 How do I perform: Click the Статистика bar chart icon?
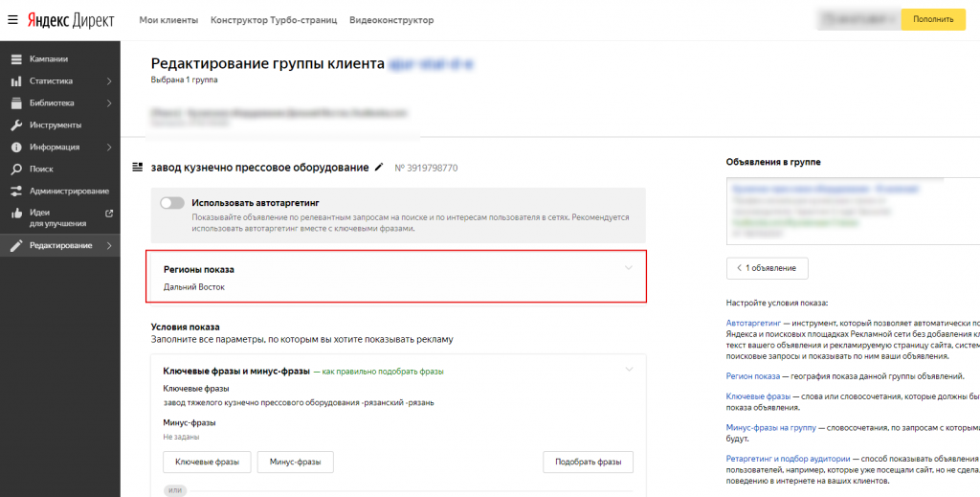(x=16, y=81)
